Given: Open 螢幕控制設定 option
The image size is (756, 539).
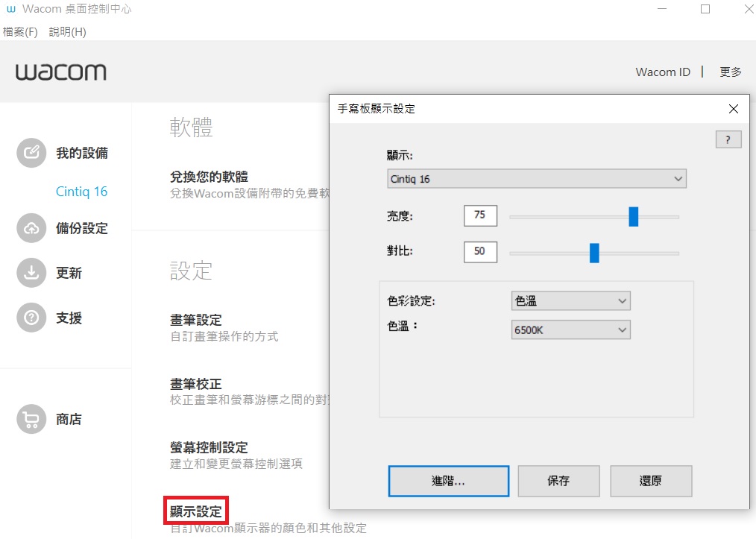Looking at the screenshot, I should pyautogui.click(x=209, y=447).
